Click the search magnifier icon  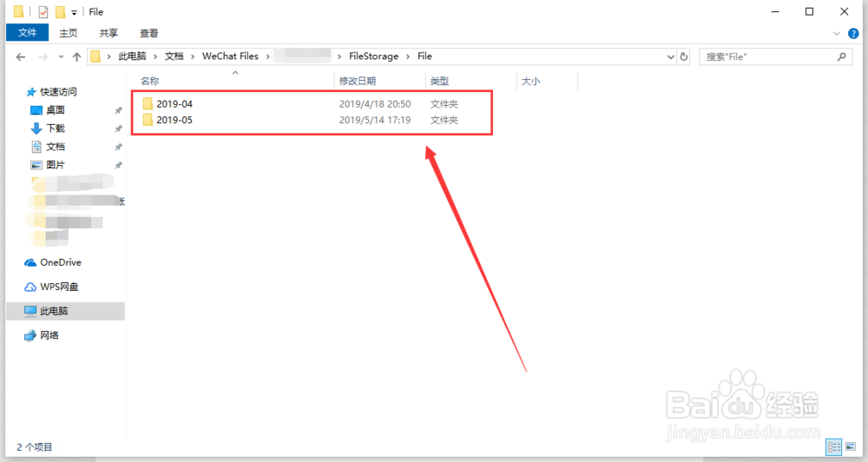pos(841,56)
